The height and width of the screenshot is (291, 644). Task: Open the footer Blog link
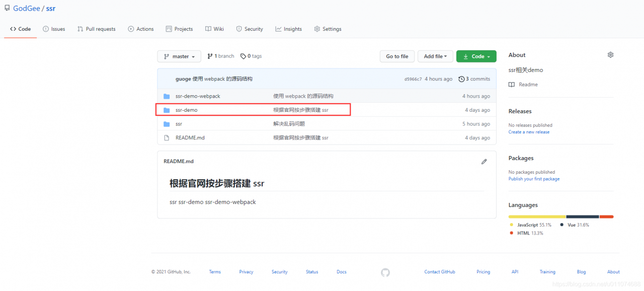point(581,272)
